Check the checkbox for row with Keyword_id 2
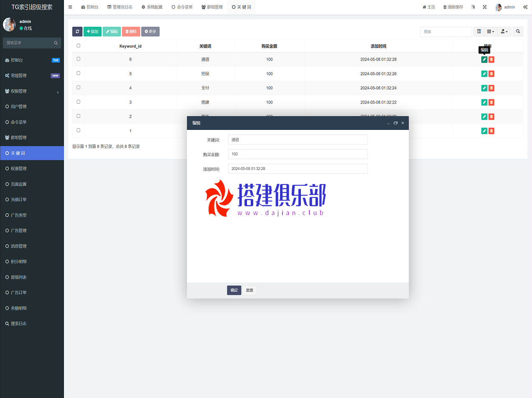This screenshot has width=532, height=398. [78, 116]
